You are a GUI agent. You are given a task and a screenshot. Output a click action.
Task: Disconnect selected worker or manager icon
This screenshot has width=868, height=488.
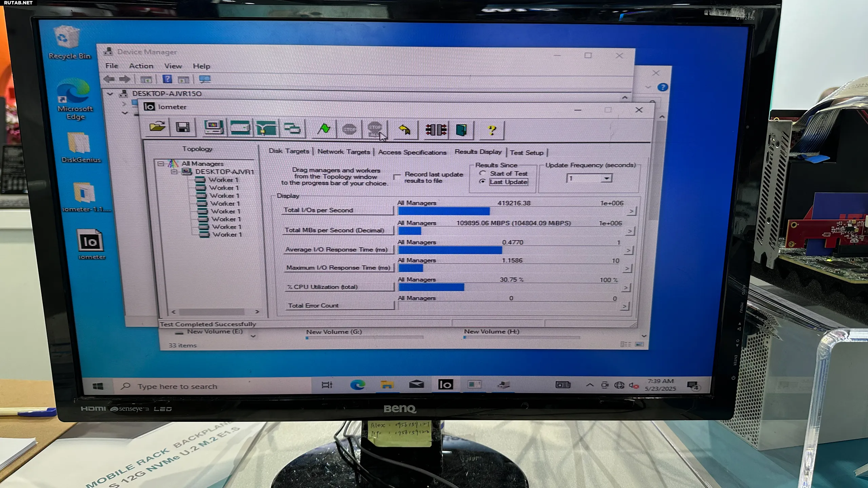click(x=436, y=130)
